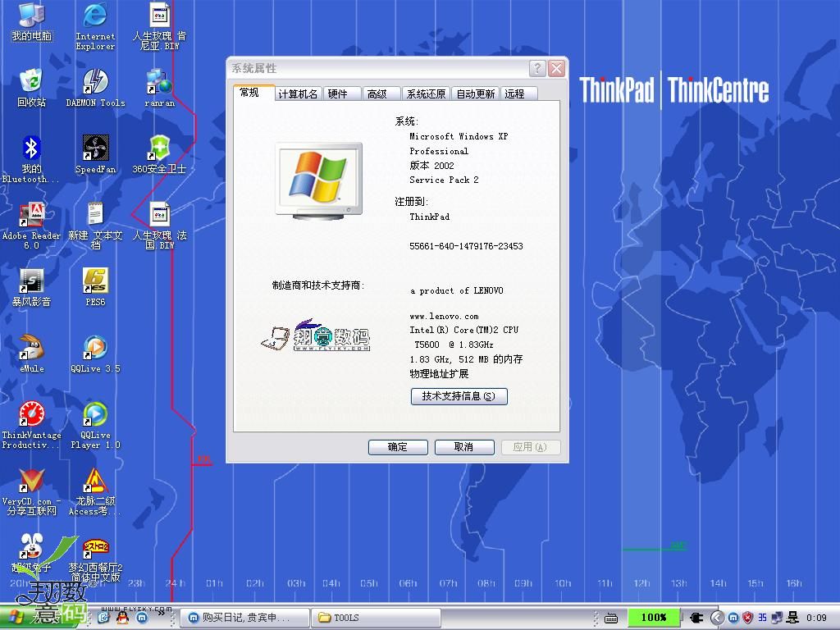Switch to the 远程 tab

pyautogui.click(x=519, y=94)
